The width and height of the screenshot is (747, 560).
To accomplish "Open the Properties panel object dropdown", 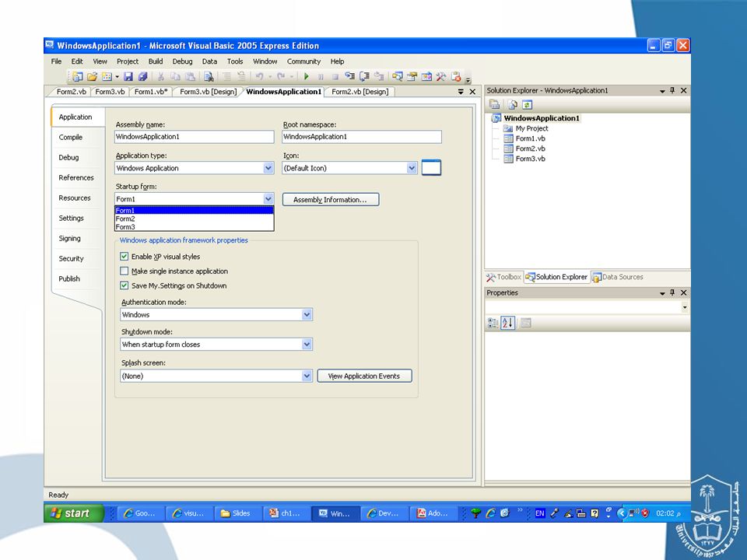I will 685,308.
